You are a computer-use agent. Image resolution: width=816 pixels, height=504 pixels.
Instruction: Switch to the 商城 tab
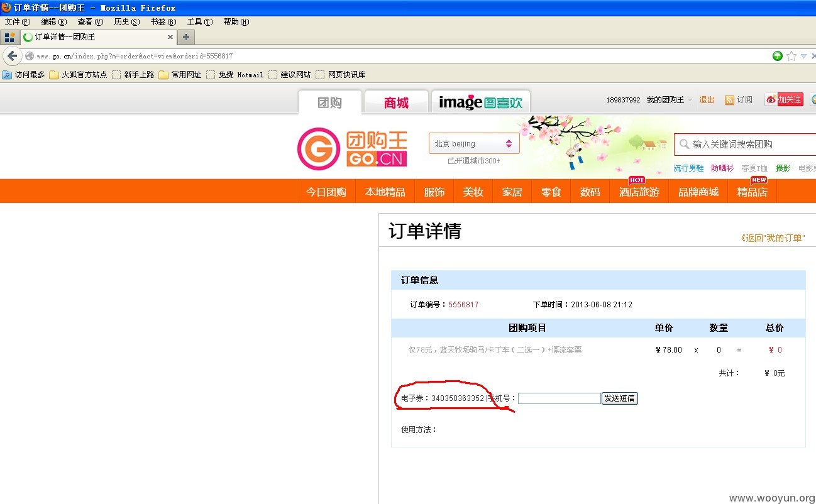(x=396, y=102)
